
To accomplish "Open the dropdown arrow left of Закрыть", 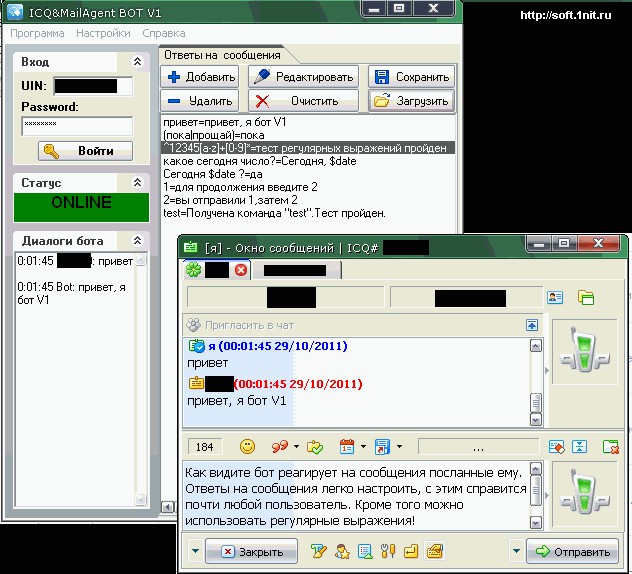I will (195, 551).
